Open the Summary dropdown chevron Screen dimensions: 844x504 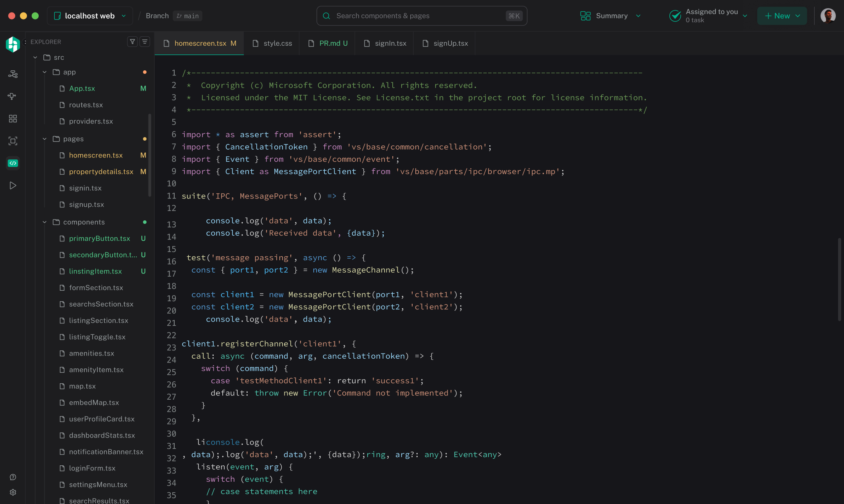pos(638,16)
